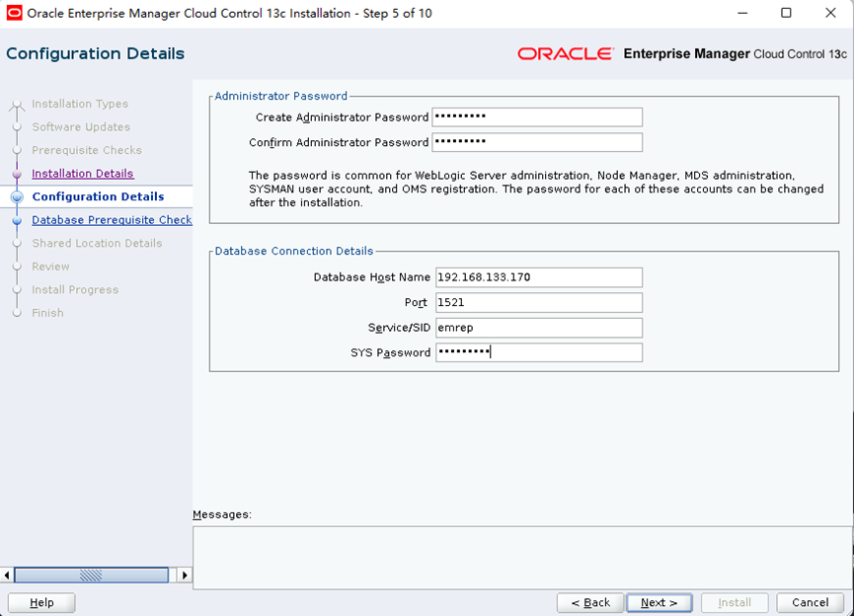Click the Configuration Details step bullet icon

coord(17,196)
